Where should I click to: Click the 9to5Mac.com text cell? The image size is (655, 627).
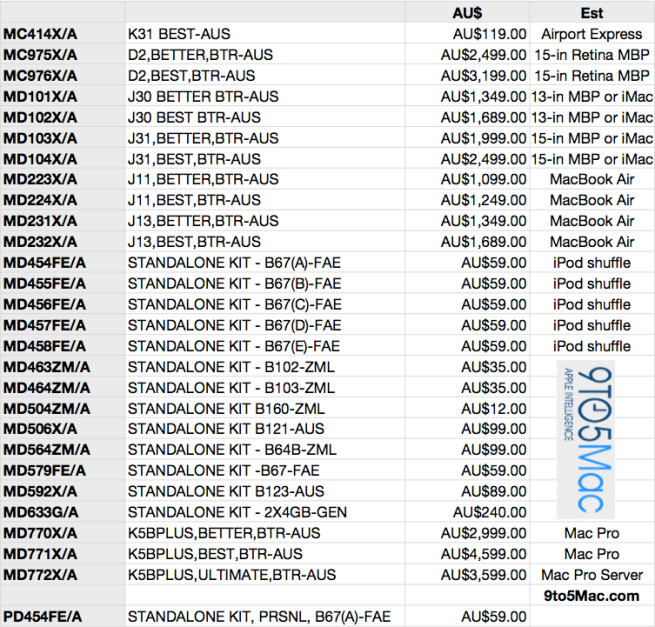pos(592,596)
